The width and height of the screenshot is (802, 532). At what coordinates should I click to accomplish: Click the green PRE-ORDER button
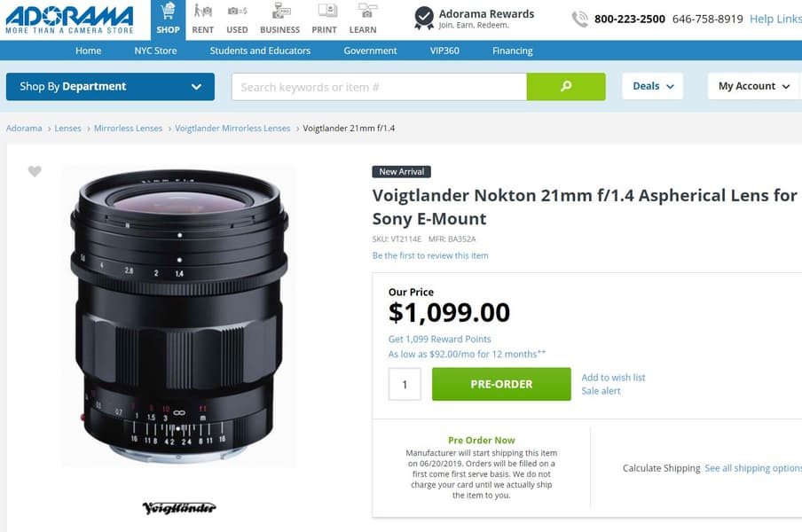[501, 384]
